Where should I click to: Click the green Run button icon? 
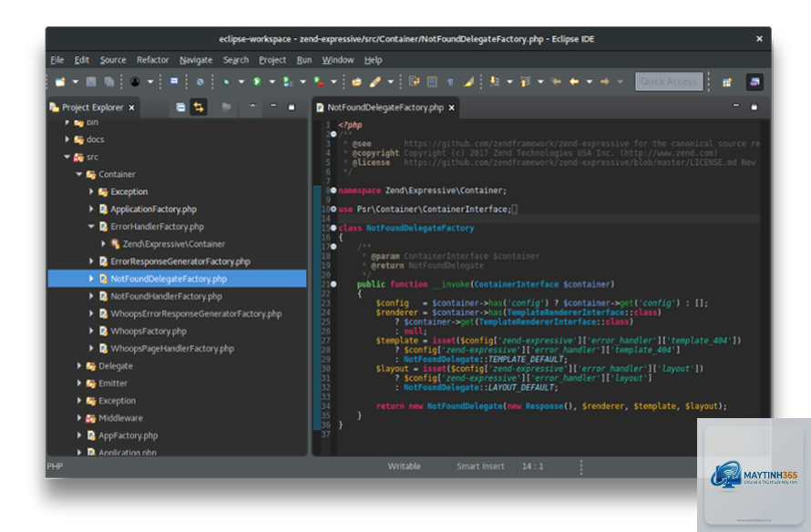coord(257,82)
